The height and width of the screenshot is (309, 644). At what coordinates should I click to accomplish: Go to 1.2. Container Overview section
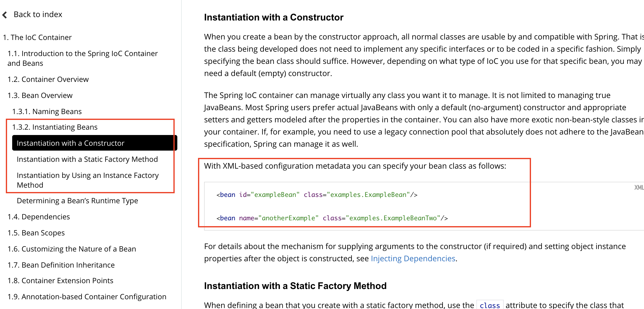pyautogui.click(x=48, y=79)
